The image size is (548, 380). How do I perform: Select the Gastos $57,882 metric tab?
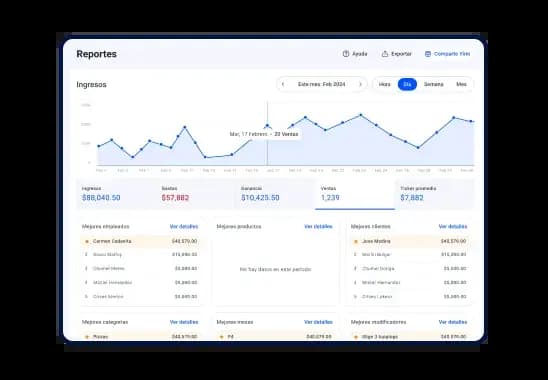coord(196,194)
